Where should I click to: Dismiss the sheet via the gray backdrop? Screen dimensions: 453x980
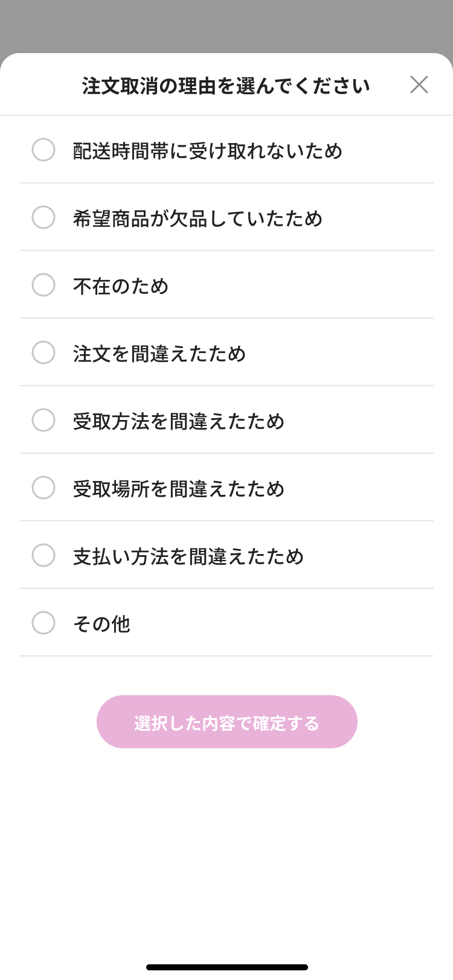tap(226, 24)
